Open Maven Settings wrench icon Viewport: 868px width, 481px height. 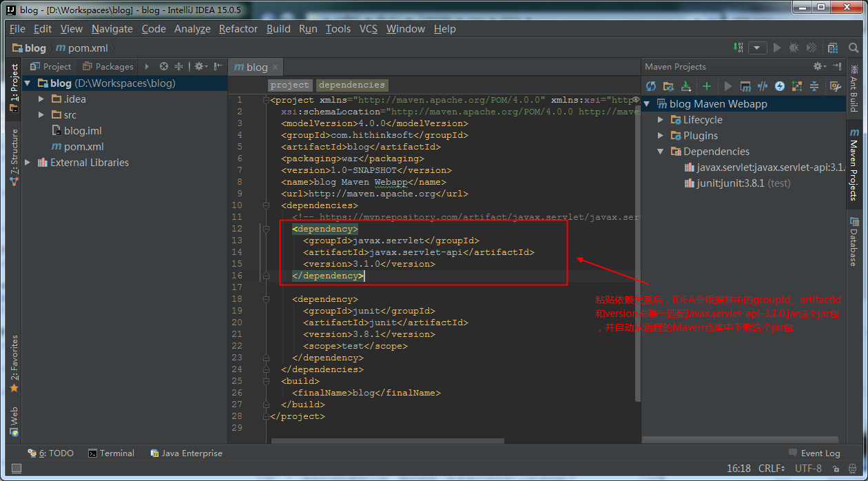click(835, 86)
